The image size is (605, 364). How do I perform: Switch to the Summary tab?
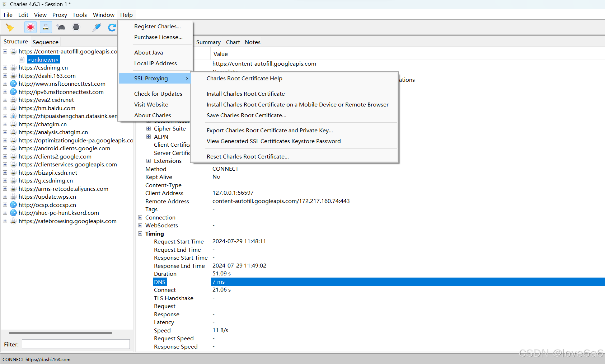point(208,42)
